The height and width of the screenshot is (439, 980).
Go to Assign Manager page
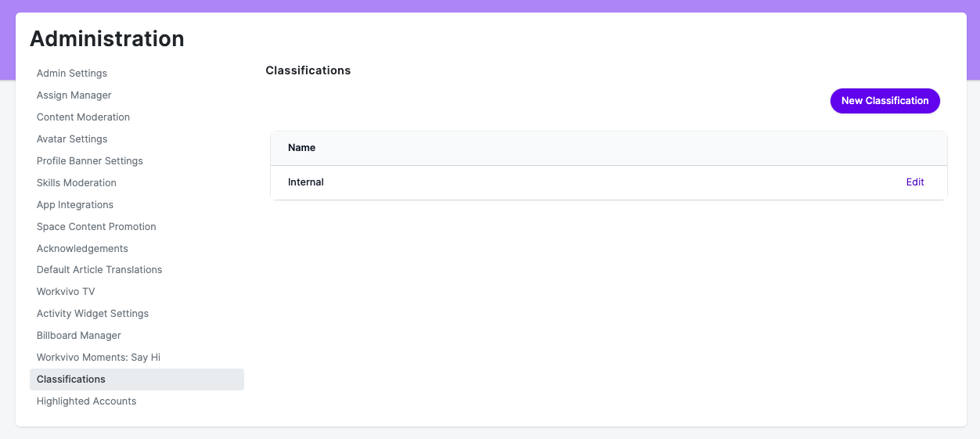(x=74, y=95)
